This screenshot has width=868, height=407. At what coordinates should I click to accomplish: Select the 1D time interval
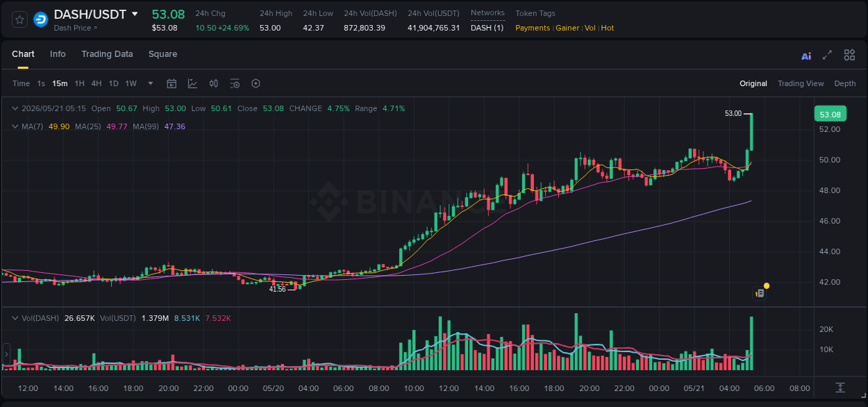click(x=113, y=83)
